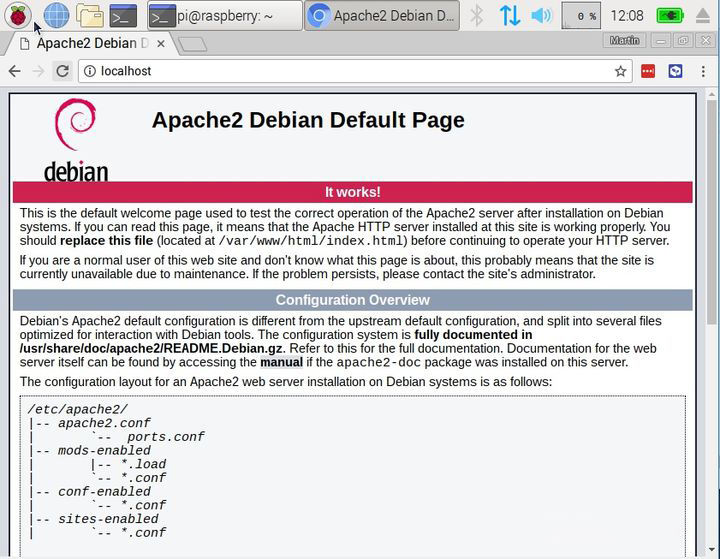The width and height of the screenshot is (720, 559).
Task: Click the green battery indicator icon
Action: point(670,16)
